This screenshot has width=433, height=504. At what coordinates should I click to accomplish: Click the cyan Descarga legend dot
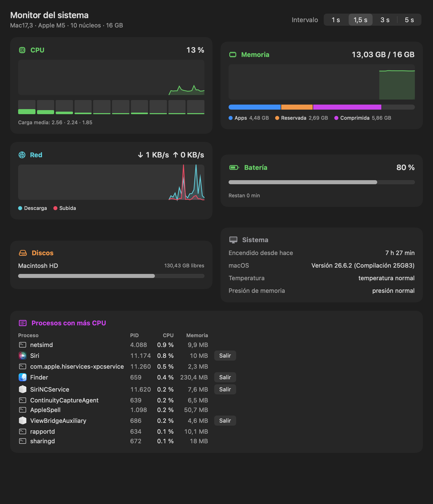click(20, 208)
